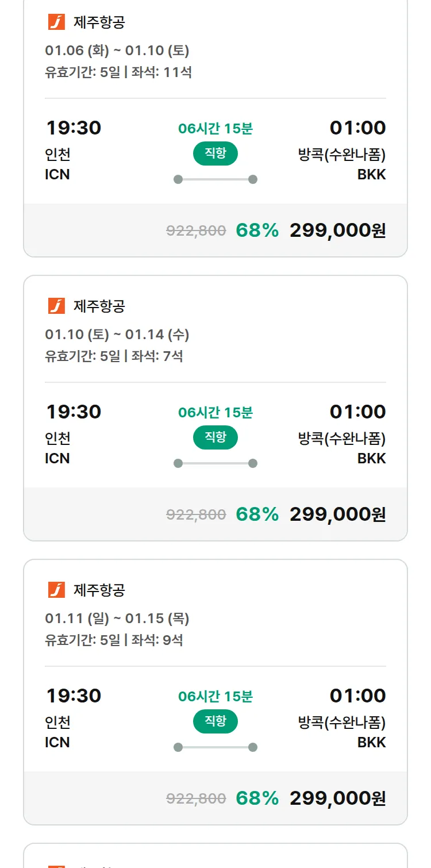The width and height of the screenshot is (431, 868).
Task: Click 직항 badge on the 01.11 flight
Action: tap(215, 721)
